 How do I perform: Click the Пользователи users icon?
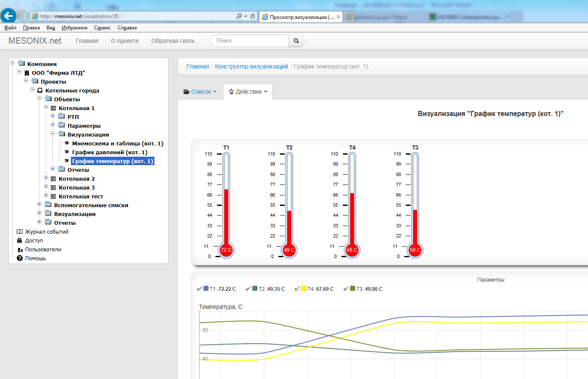(x=20, y=250)
